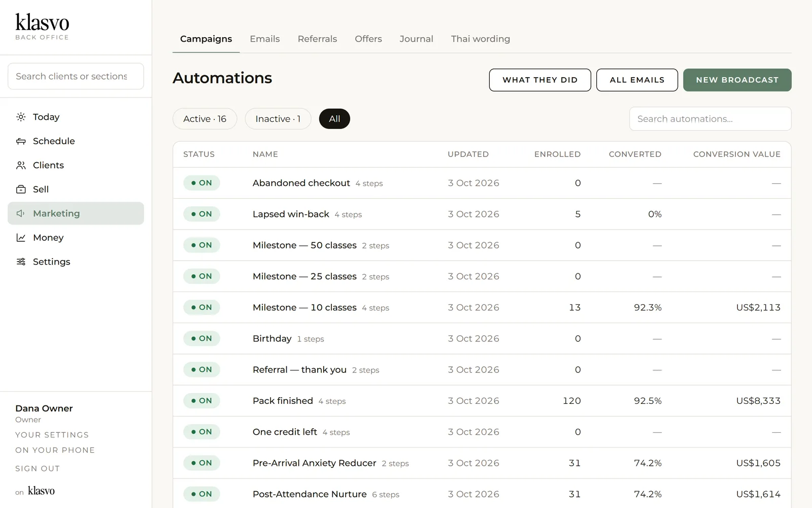This screenshot has width=812, height=508.
Task: Sort by the Conversion Value column header
Action: 737,154
